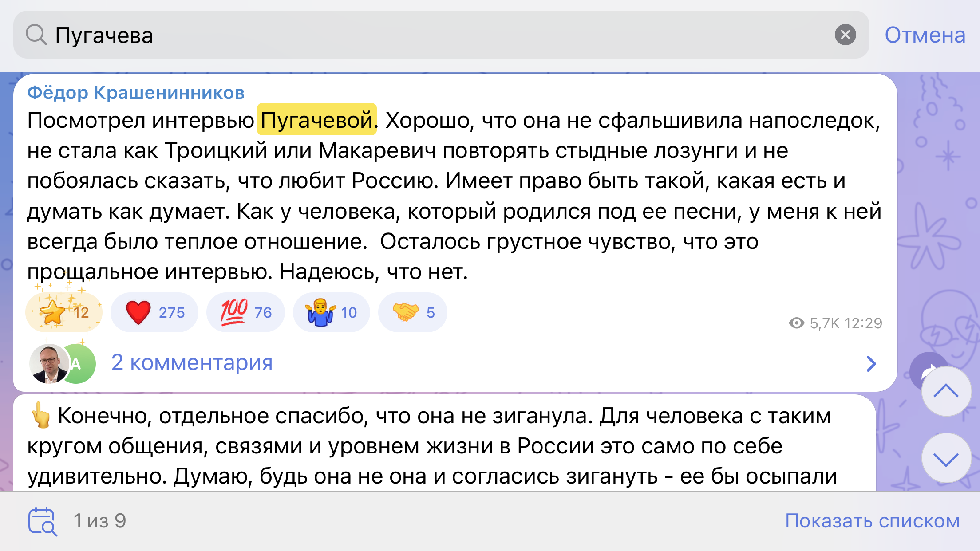Tap the commenter profile photo thumbnail

[x=49, y=363]
